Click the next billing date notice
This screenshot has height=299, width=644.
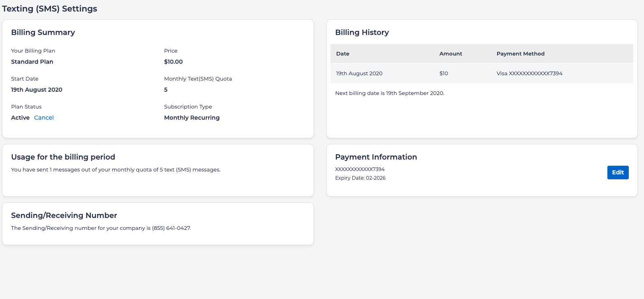click(389, 93)
